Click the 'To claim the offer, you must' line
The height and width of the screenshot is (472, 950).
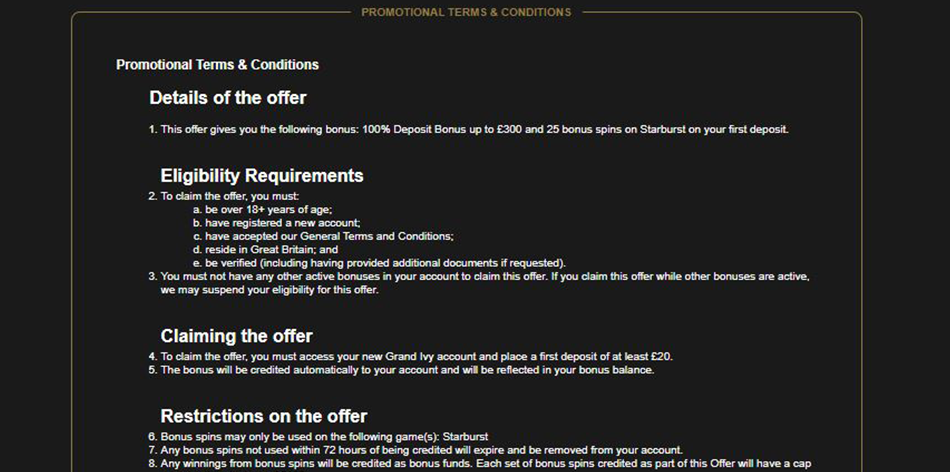pyautogui.click(x=230, y=196)
